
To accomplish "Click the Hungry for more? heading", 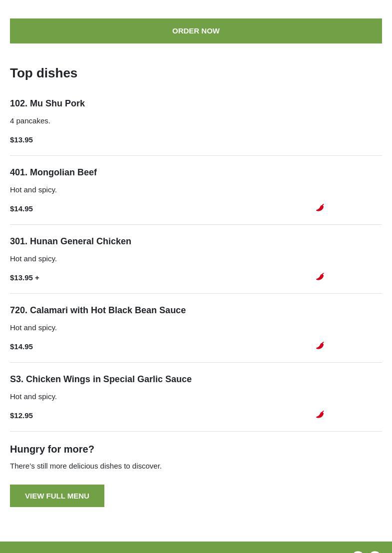I will 52,449.
